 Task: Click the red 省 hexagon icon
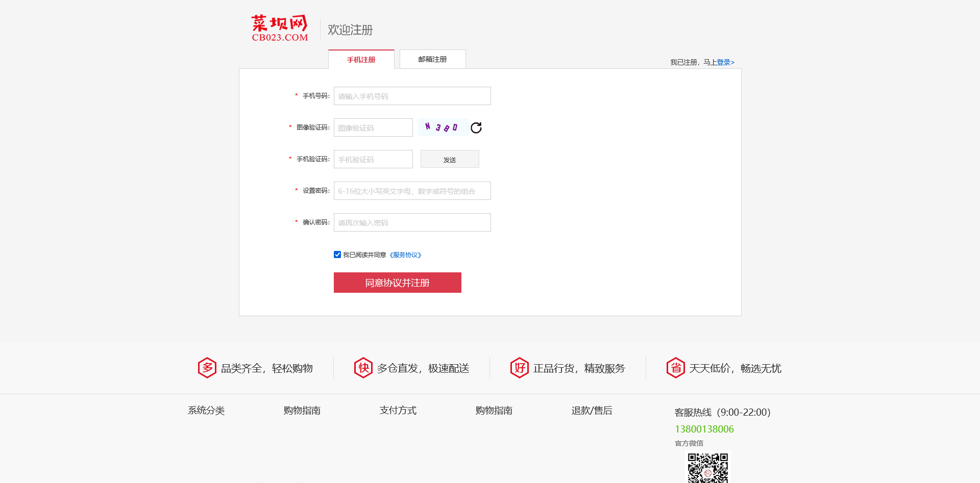tap(676, 368)
